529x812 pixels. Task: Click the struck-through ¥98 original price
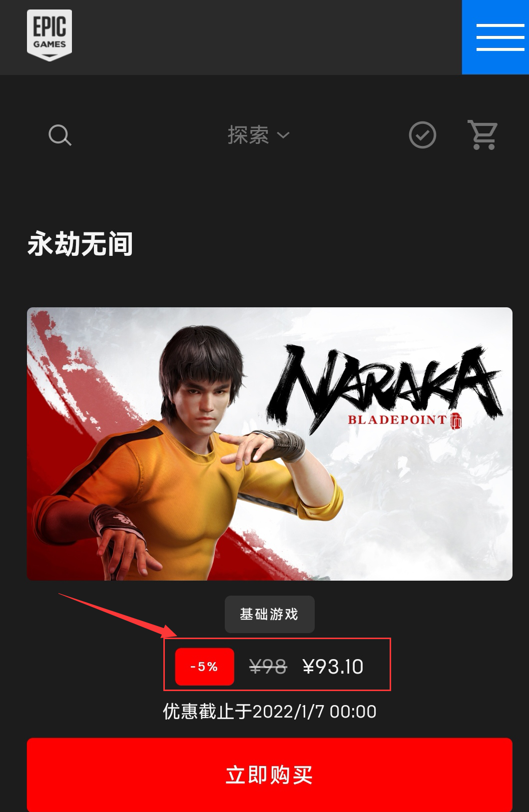click(x=268, y=667)
